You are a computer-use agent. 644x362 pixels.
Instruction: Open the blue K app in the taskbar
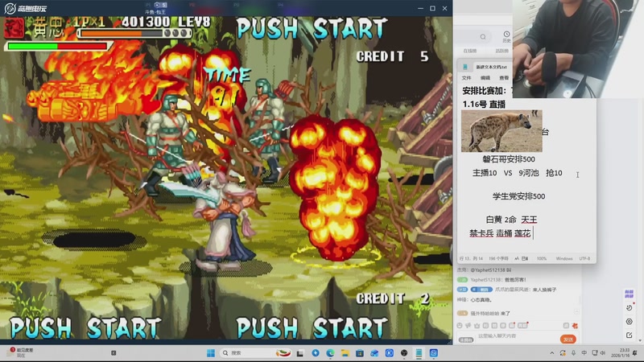(390, 353)
